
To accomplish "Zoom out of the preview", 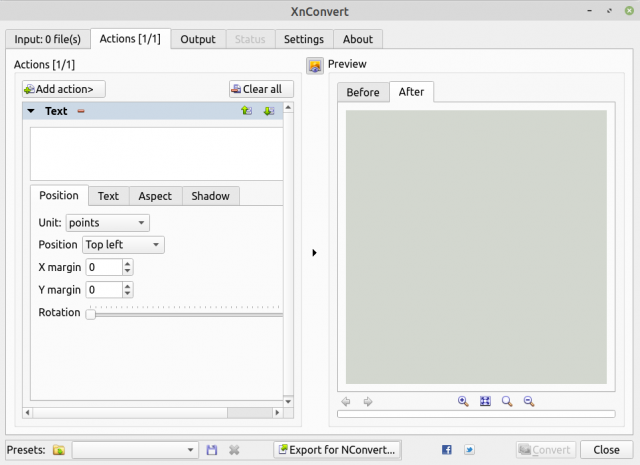I will pos(529,401).
